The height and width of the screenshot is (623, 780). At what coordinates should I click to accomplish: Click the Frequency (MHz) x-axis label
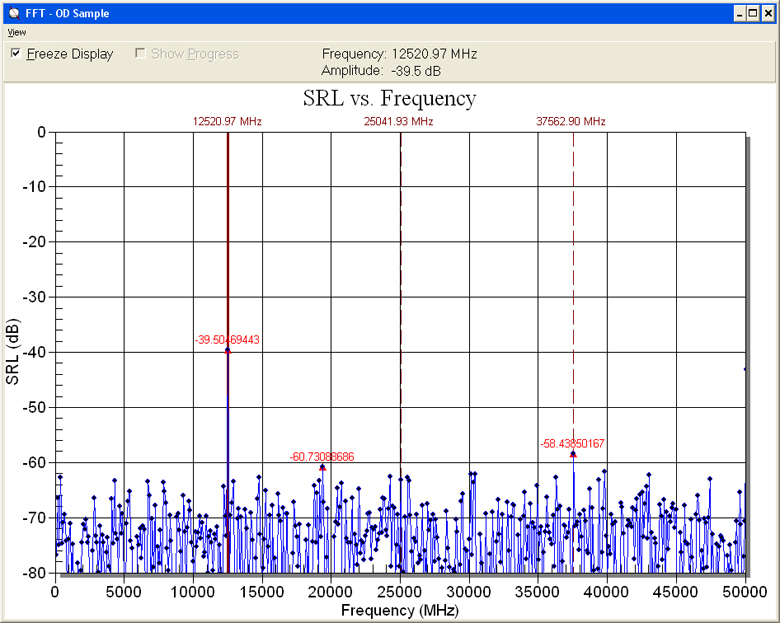400,609
